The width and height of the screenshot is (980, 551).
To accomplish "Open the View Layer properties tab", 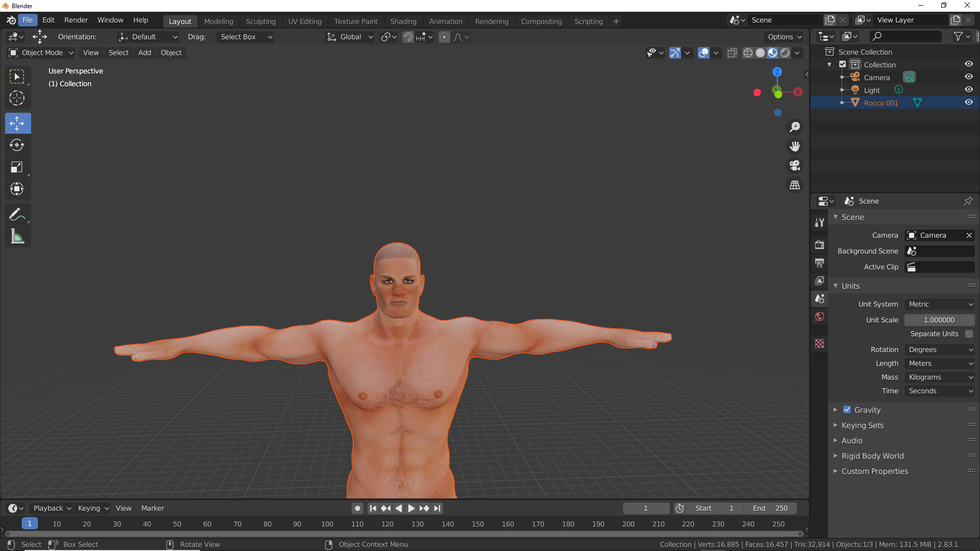I will (820, 281).
